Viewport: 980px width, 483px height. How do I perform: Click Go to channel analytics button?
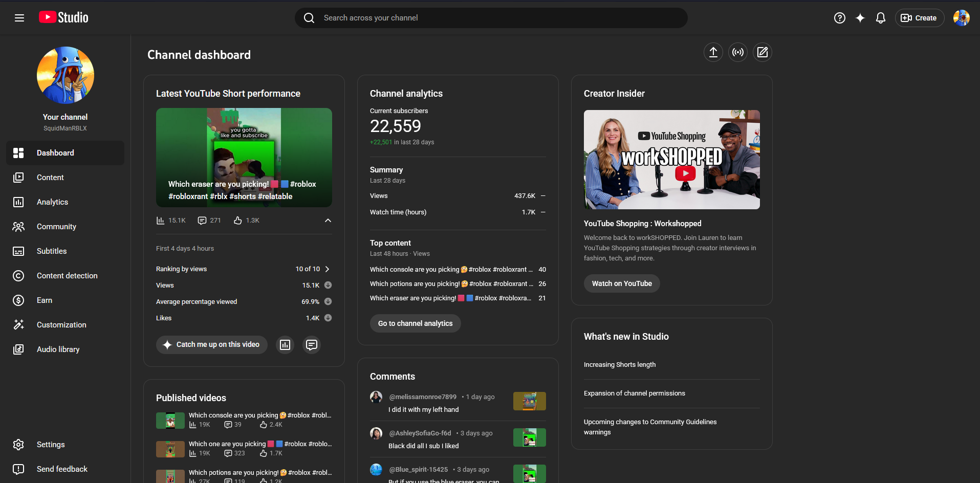click(x=415, y=323)
